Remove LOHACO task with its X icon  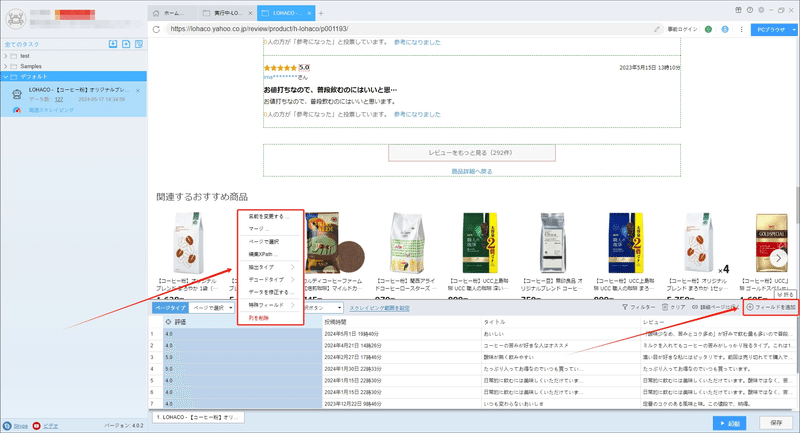138,91
